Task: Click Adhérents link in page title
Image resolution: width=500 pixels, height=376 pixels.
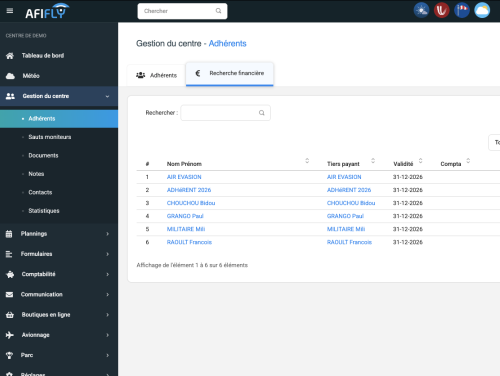Action: (227, 44)
